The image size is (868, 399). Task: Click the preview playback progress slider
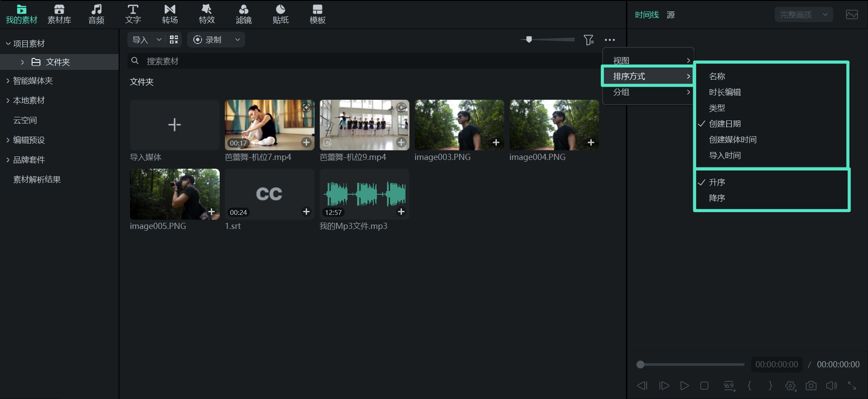click(690, 364)
